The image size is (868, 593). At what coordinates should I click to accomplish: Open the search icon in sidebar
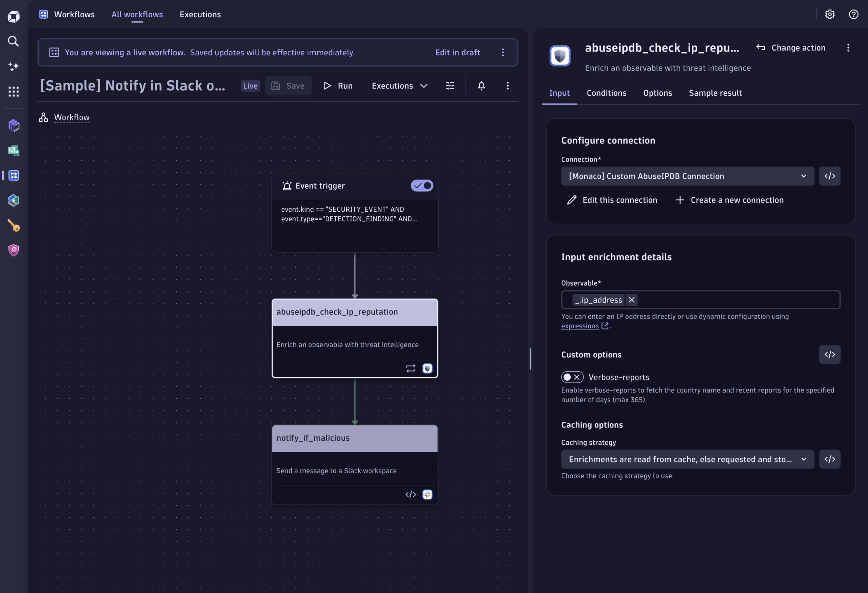tap(14, 41)
